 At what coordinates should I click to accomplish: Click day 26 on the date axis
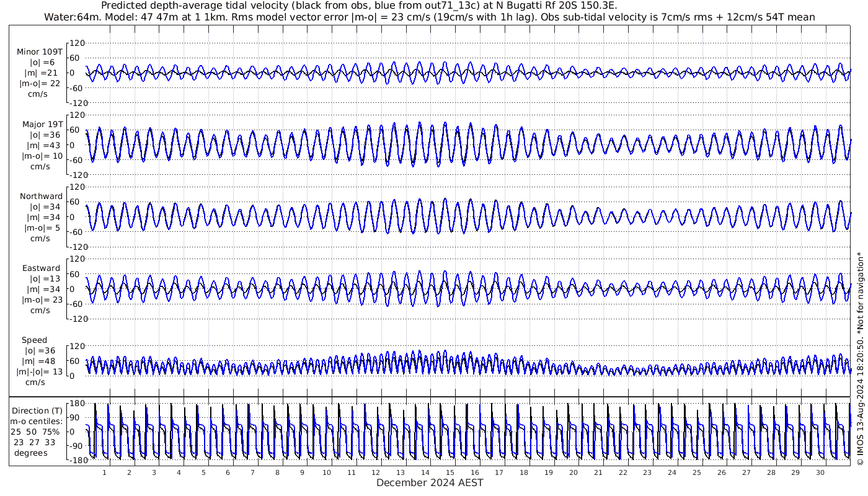(721, 472)
